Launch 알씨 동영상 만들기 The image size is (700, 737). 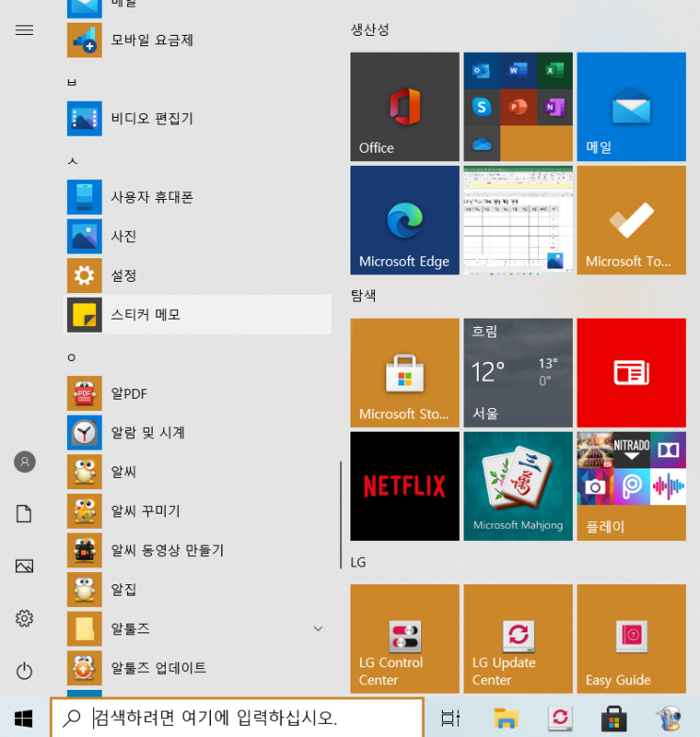pyautogui.click(x=197, y=550)
